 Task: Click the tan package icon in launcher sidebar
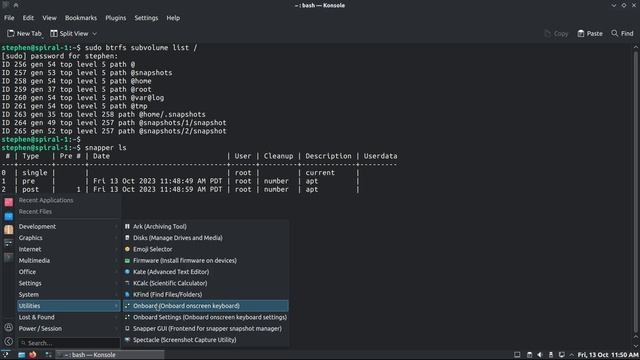point(9,229)
